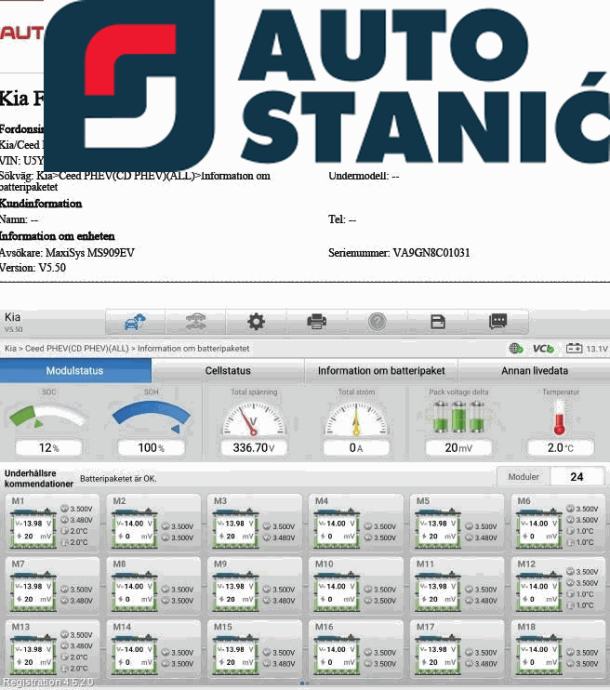Click breadcrumb Kia > Ceed PHEV path
This screenshot has width=610, height=690.
[x=127, y=349]
